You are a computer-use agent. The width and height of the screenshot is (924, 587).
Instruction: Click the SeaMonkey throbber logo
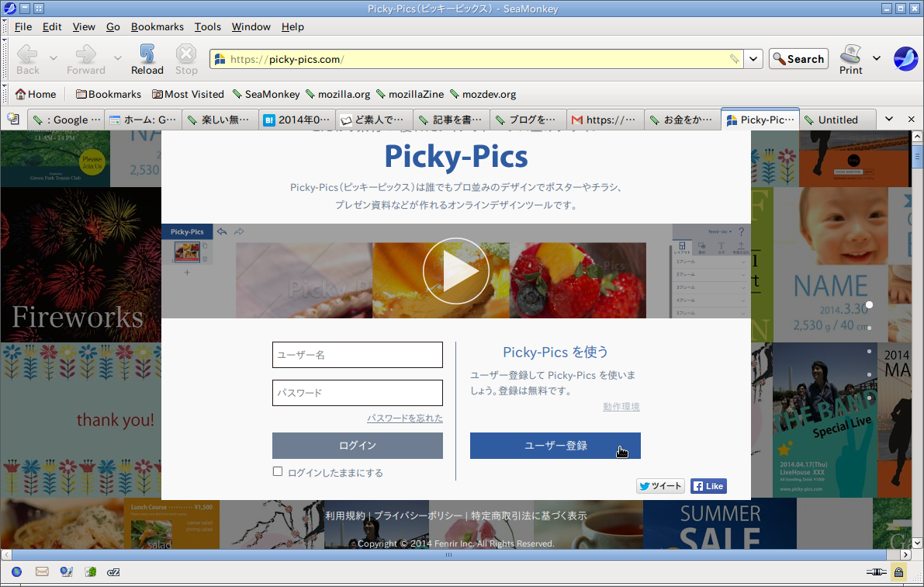pos(905,59)
